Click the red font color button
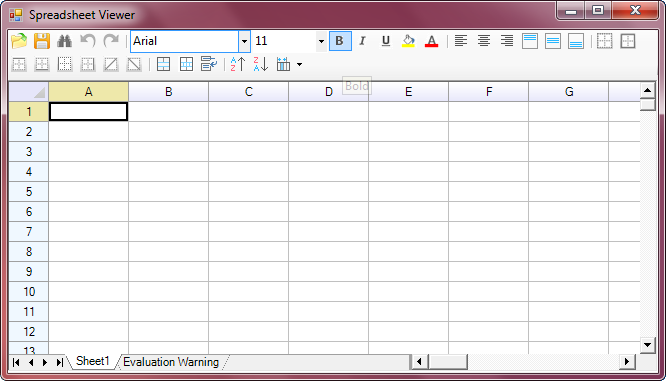This screenshot has height=381, width=666. tap(432, 41)
